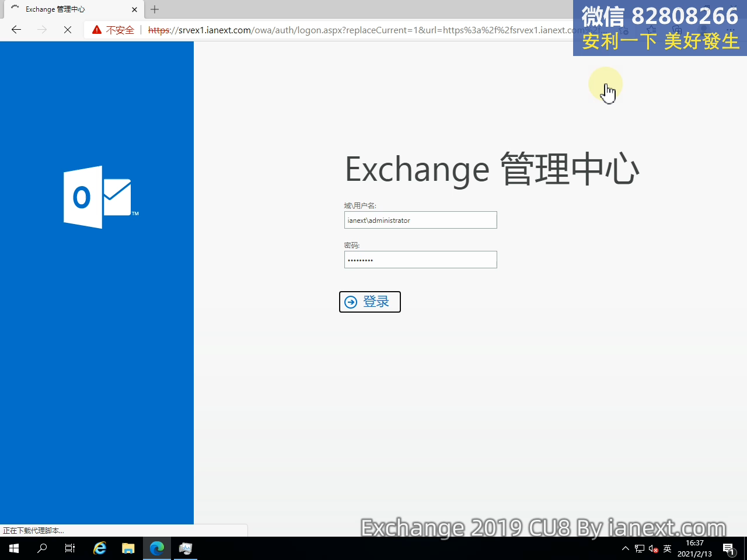Click the arrow icon in 登录 button

pos(351,302)
